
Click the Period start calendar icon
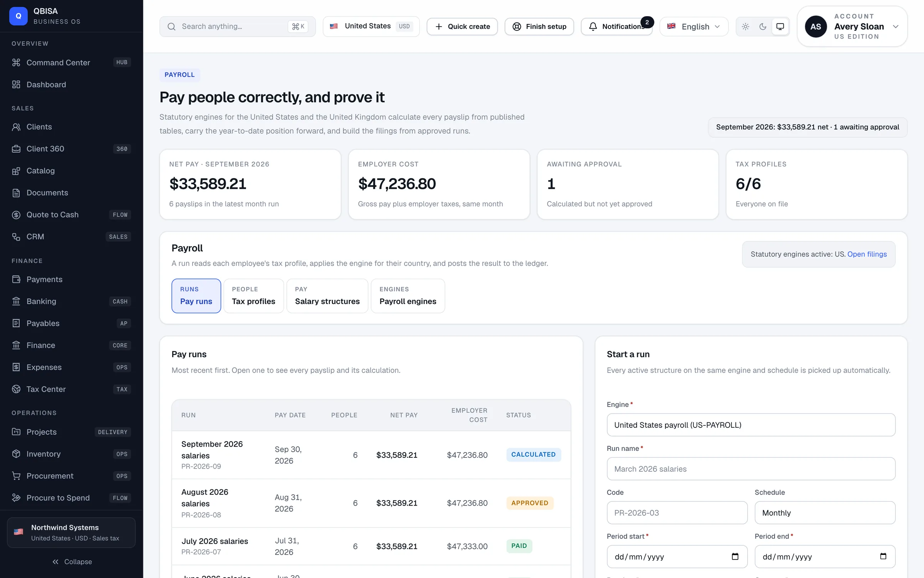pyautogui.click(x=735, y=556)
